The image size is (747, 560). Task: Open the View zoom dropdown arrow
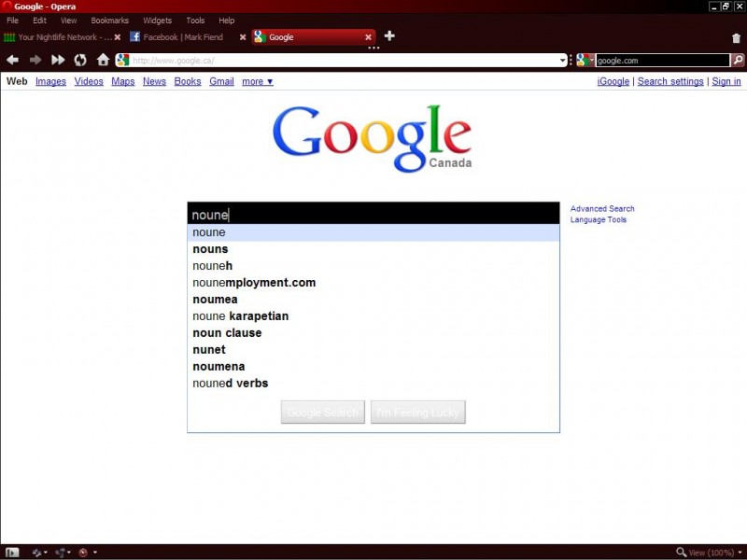pyautogui.click(x=740, y=553)
